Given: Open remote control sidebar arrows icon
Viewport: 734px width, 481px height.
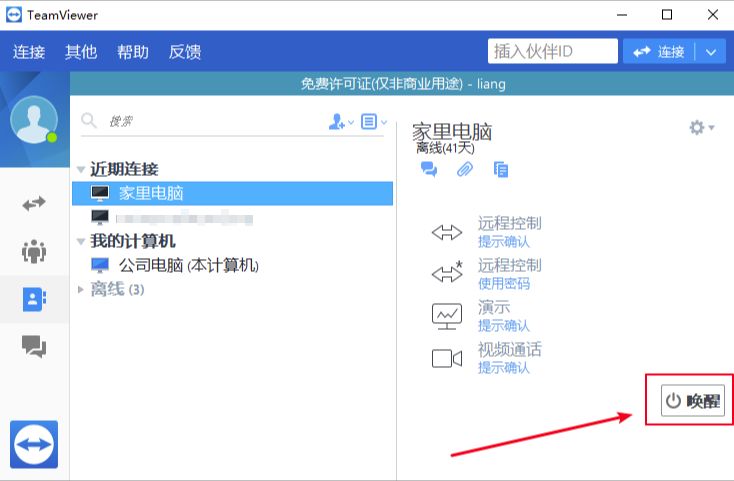Looking at the screenshot, I should (34, 204).
